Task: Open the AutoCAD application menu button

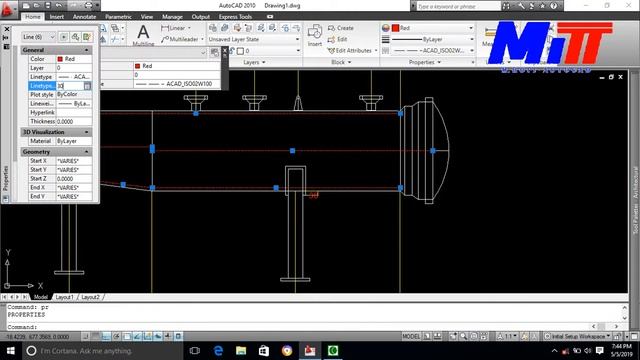Action: pyautogui.click(x=8, y=9)
